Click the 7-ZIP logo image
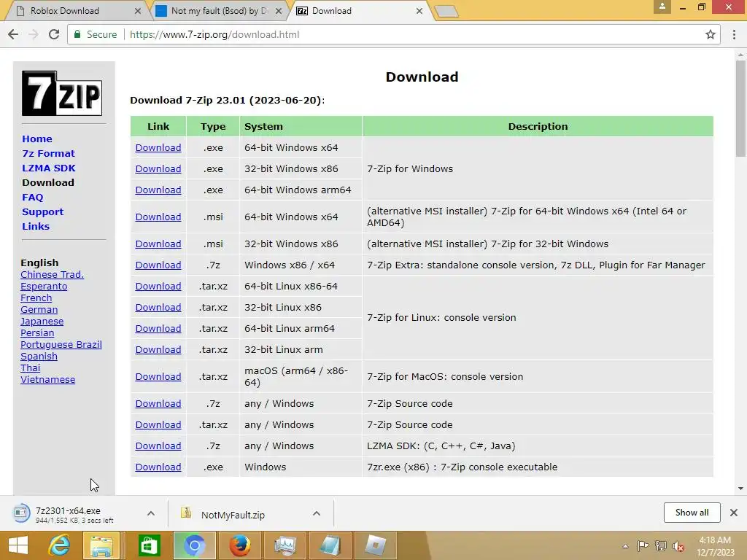747x560 pixels. tap(62, 93)
